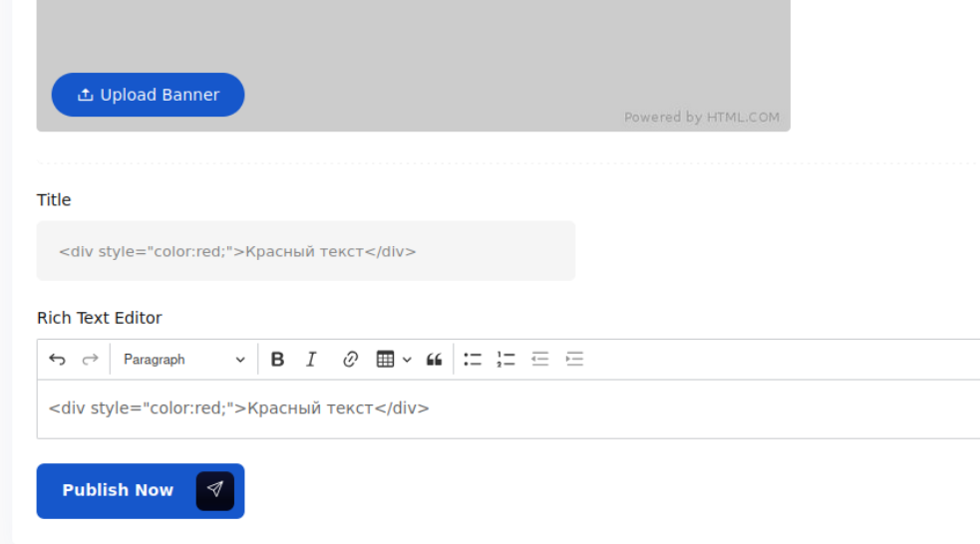Toggle bold formatting
This screenshot has height=544, width=980.
(278, 360)
